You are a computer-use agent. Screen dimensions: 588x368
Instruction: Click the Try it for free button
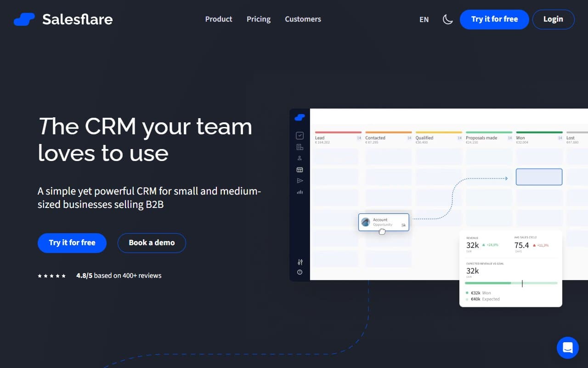coord(72,243)
